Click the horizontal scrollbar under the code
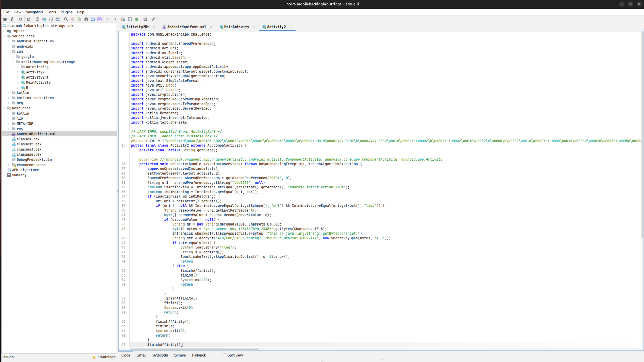 194,349
